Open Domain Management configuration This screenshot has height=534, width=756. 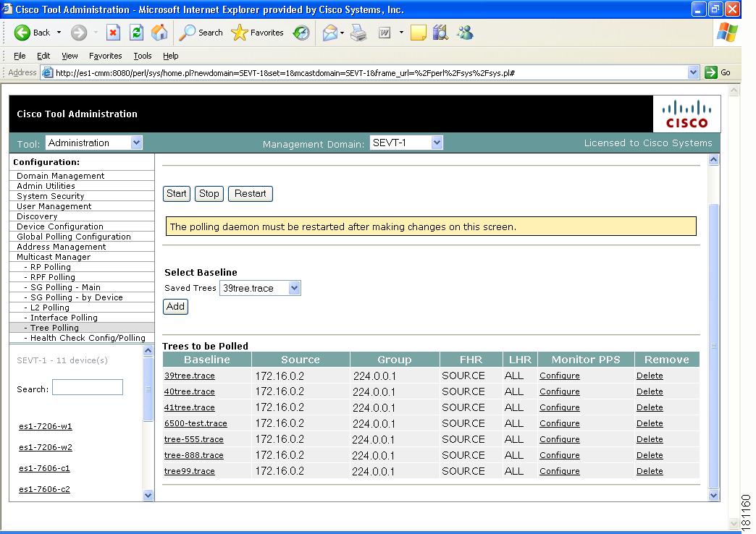[60, 176]
